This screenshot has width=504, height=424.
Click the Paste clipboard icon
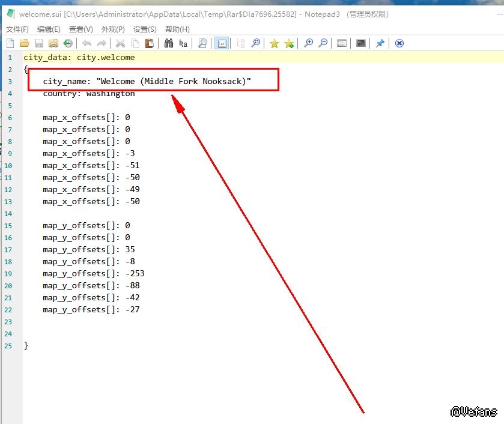[150, 43]
